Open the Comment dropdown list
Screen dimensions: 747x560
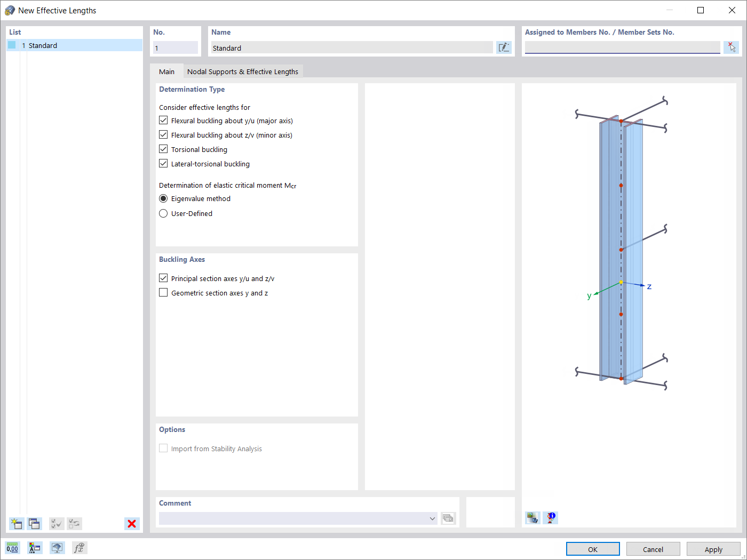[x=432, y=518]
